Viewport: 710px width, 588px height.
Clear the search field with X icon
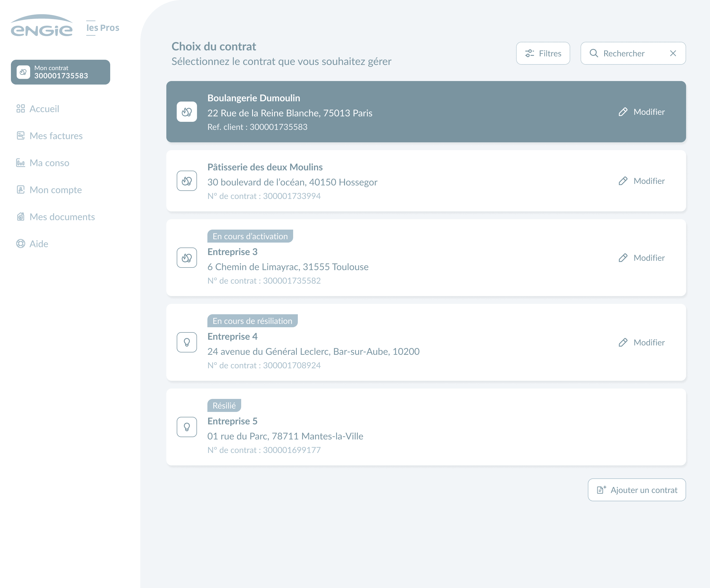(673, 54)
